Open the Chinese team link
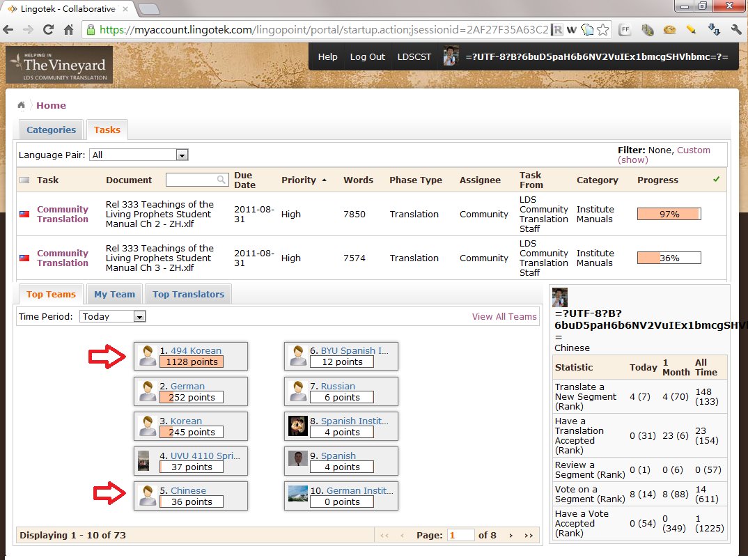This screenshot has height=560, width=748. point(189,490)
